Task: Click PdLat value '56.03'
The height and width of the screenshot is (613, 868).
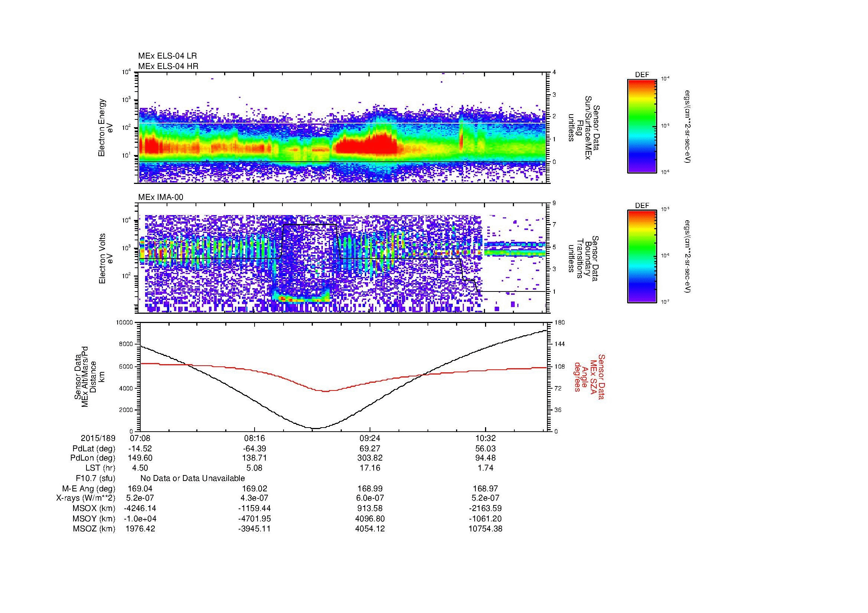Action: click(x=485, y=449)
